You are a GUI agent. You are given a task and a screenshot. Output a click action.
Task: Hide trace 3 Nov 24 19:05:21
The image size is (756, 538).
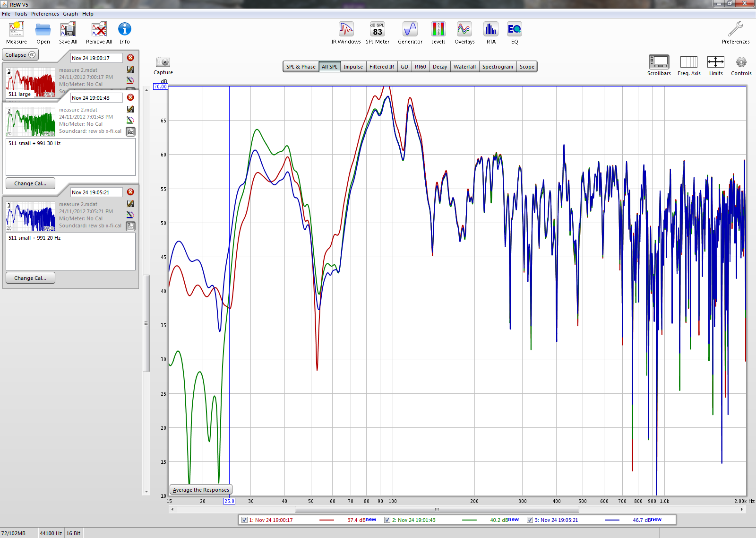(530, 520)
